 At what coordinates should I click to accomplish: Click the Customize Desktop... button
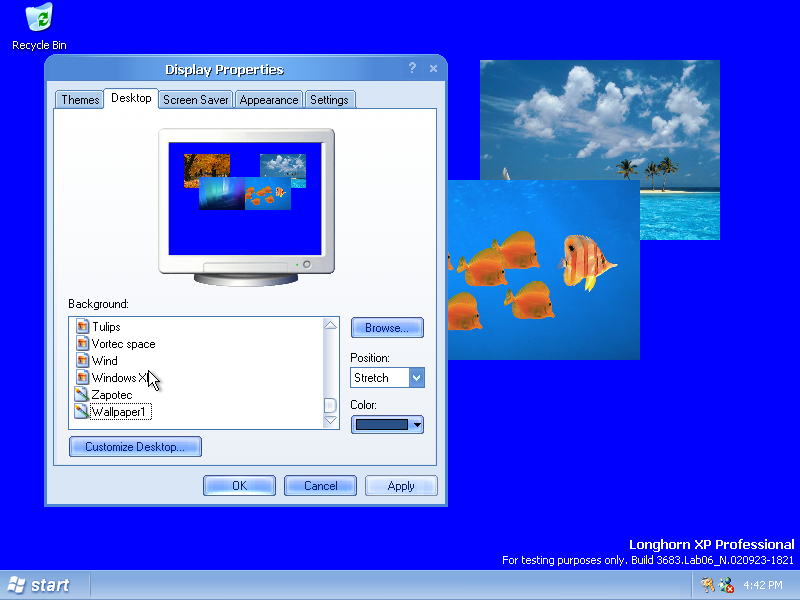pyautogui.click(x=135, y=446)
